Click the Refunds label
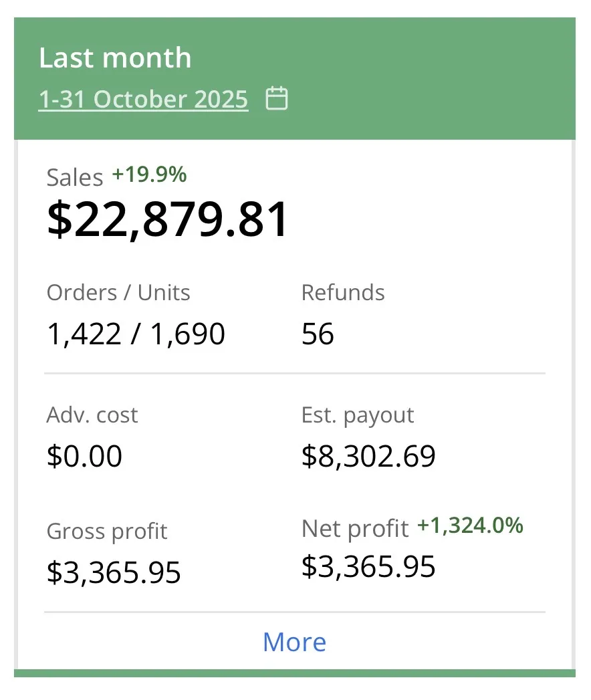This screenshot has height=700, width=591. [x=343, y=292]
